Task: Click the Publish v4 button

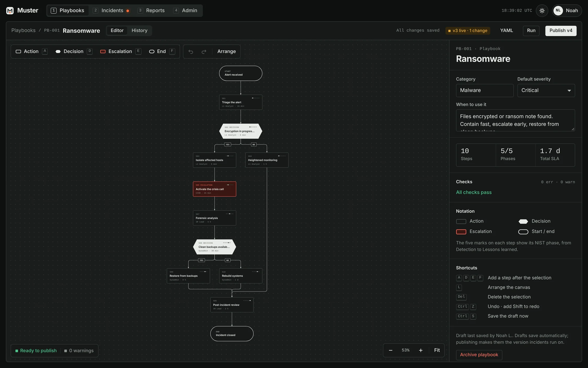Action: pyautogui.click(x=561, y=31)
